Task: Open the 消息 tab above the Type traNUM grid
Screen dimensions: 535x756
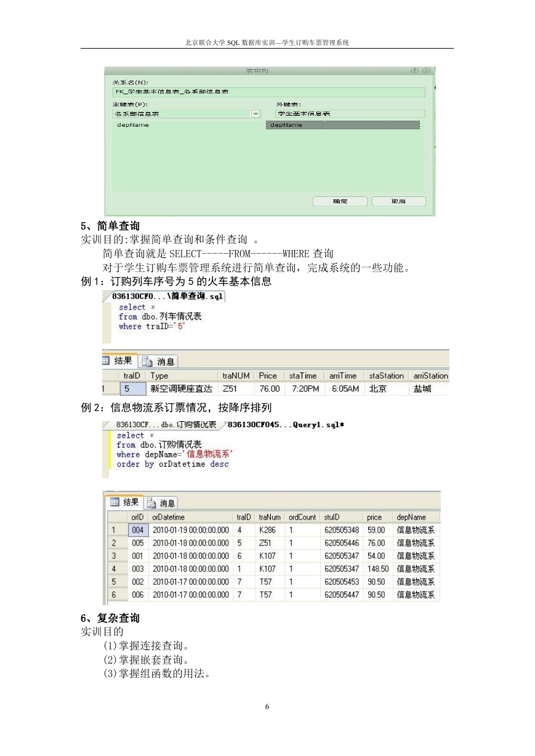Action: (159, 361)
